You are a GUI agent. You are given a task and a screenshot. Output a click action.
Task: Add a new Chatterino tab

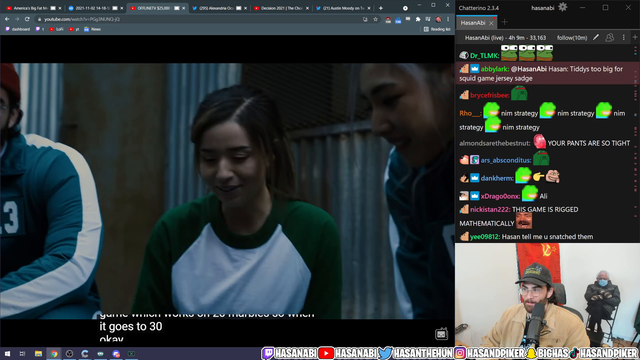click(x=504, y=22)
